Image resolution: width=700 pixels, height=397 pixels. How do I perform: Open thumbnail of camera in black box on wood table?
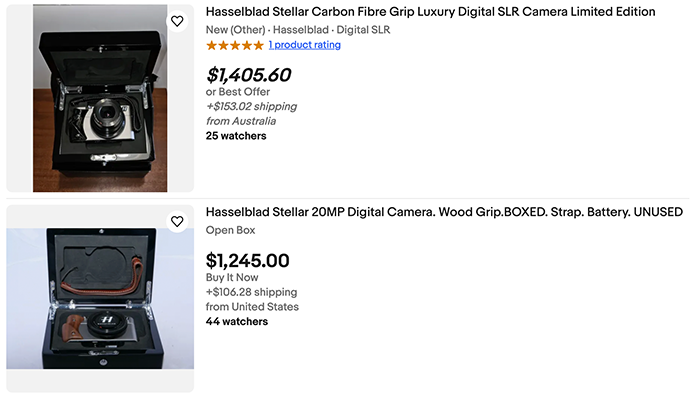pos(100,98)
